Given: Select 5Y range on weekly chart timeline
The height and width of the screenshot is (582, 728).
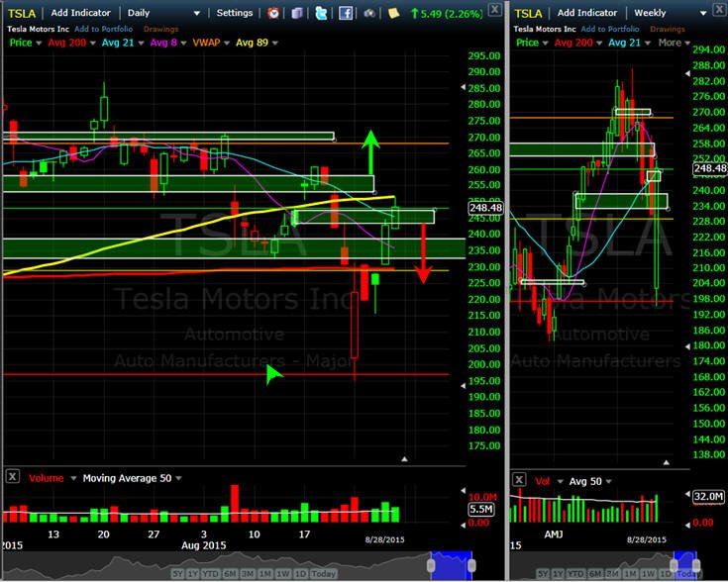Looking at the screenshot, I should pyautogui.click(x=543, y=574).
